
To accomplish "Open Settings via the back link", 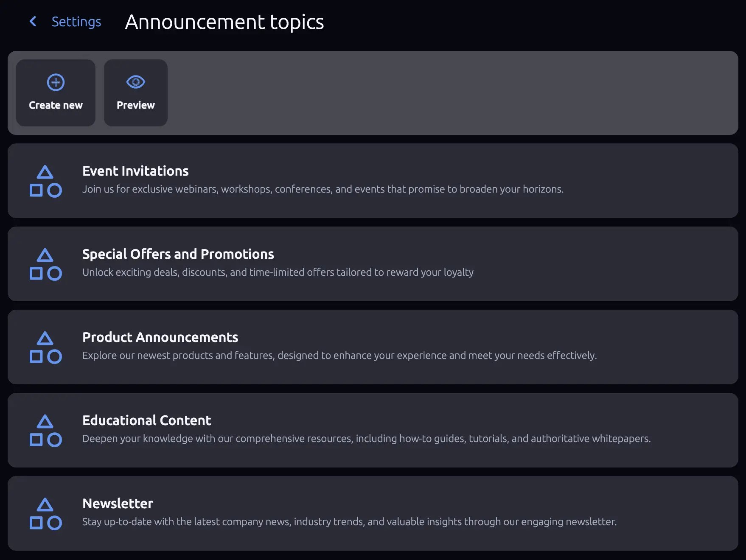I will (x=76, y=22).
